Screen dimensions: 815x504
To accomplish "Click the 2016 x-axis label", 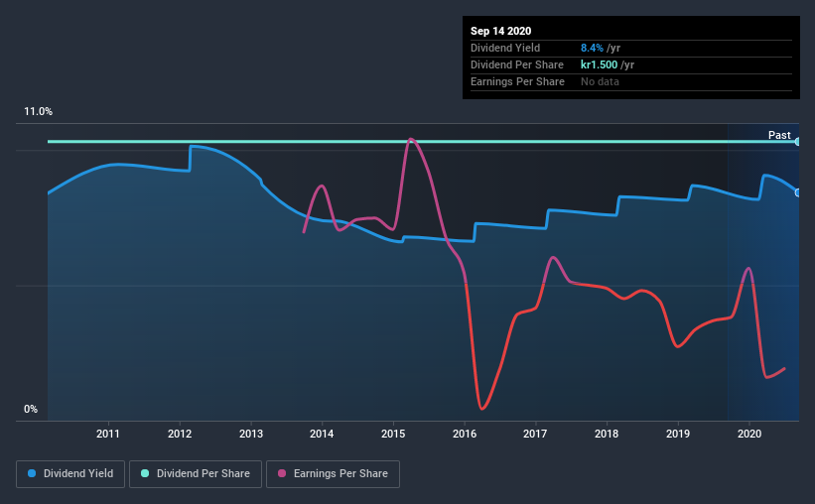I will coord(465,434).
